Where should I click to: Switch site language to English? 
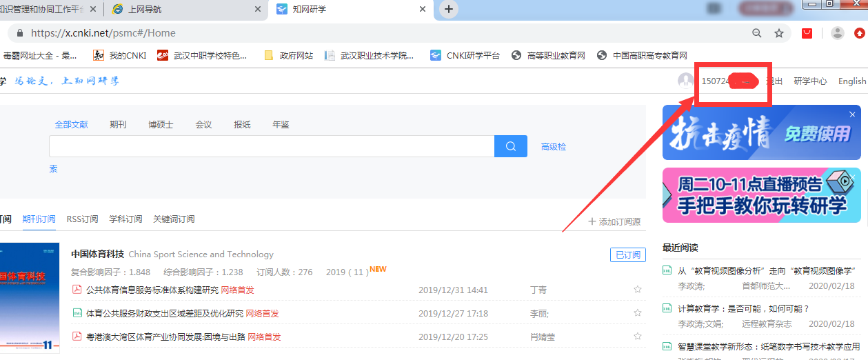pos(852,81)
